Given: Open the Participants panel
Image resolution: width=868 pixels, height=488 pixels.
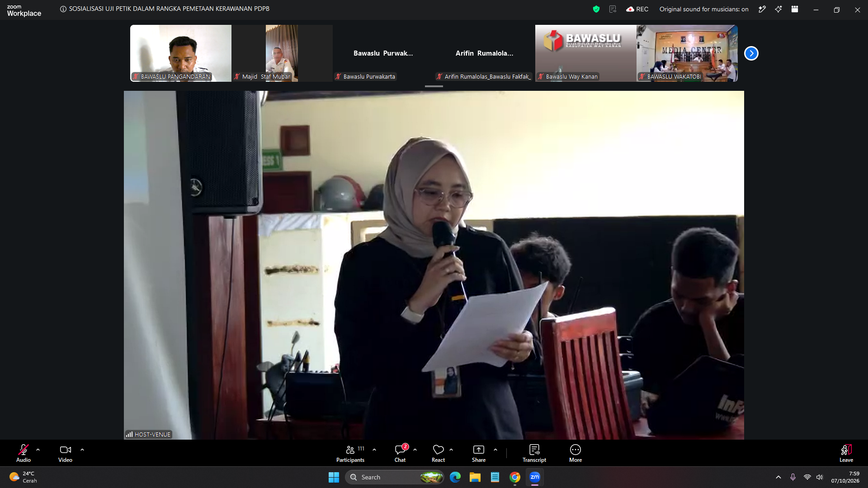Looking at the screenshot, I should (x=350, y=453).
